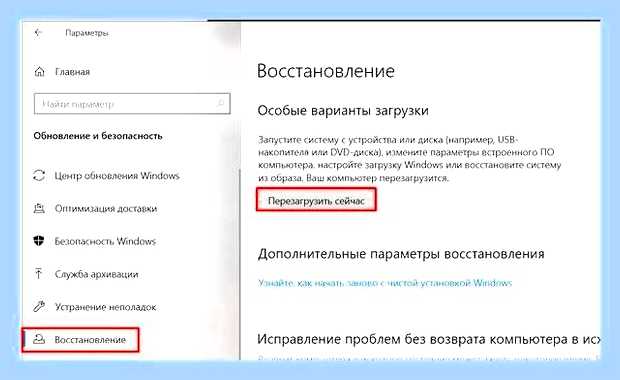
Task: Click Перезагрузить сейчас button
Action: point(316,200)
